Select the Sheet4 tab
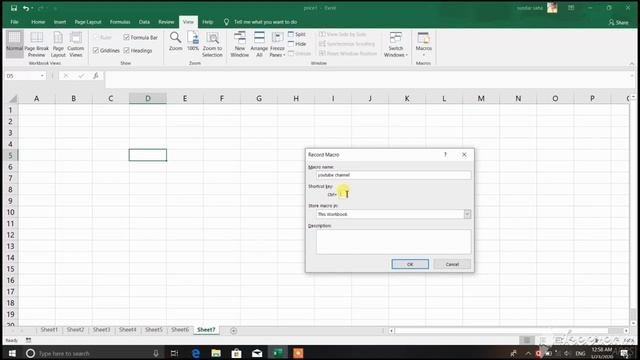The image size is (640, 360). (x=128, y=329)
